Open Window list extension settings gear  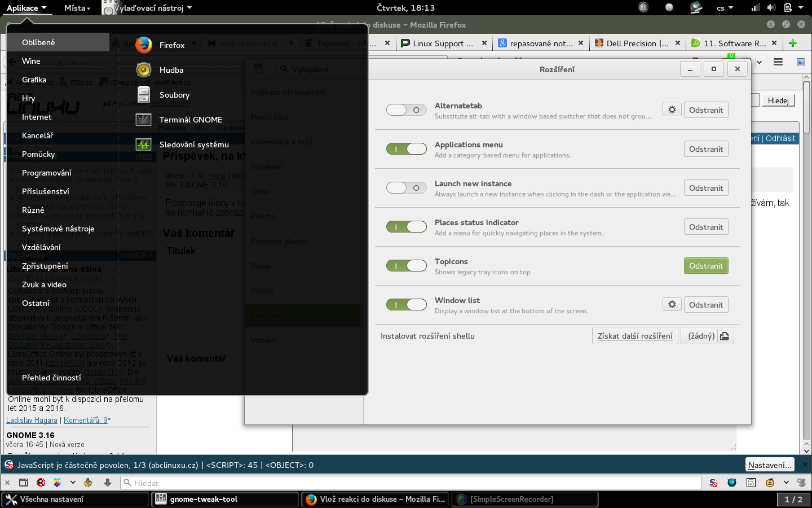672,305
